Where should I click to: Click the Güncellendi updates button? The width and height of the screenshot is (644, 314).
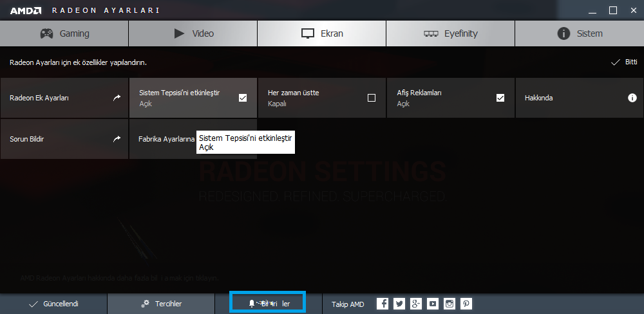[x=53, y=304]
